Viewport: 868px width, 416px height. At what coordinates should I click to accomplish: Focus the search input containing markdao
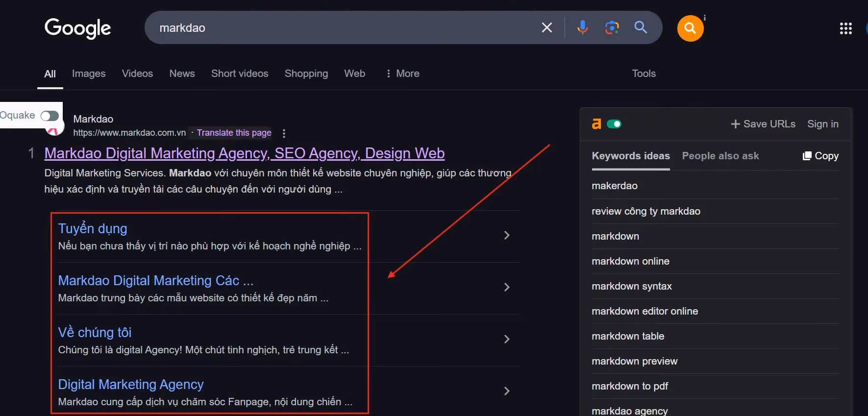[343, 27]
